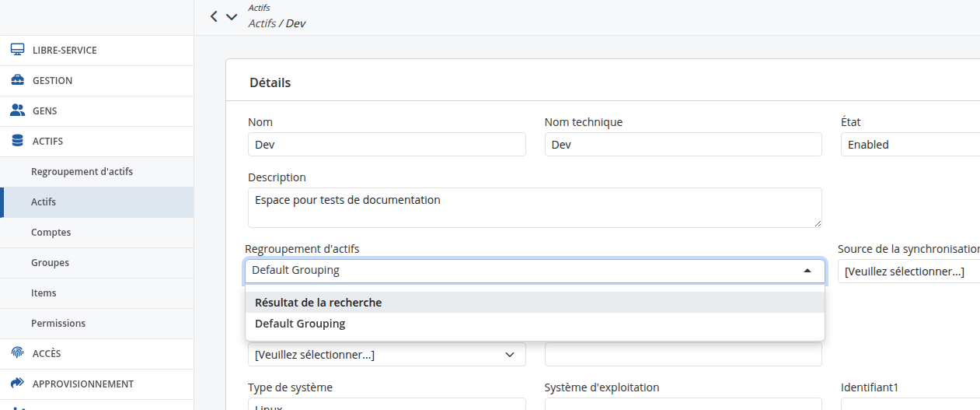This screenshot has height=410, width=980.
Task: Open Source de la synchronisation dropdown
Action: (x=909, y=271)
